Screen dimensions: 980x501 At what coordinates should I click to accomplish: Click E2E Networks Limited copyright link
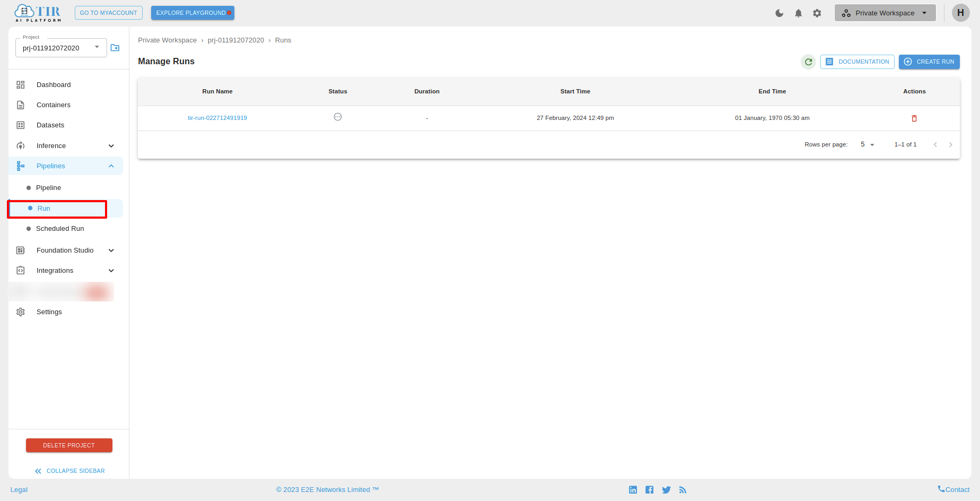click(327, 490)
